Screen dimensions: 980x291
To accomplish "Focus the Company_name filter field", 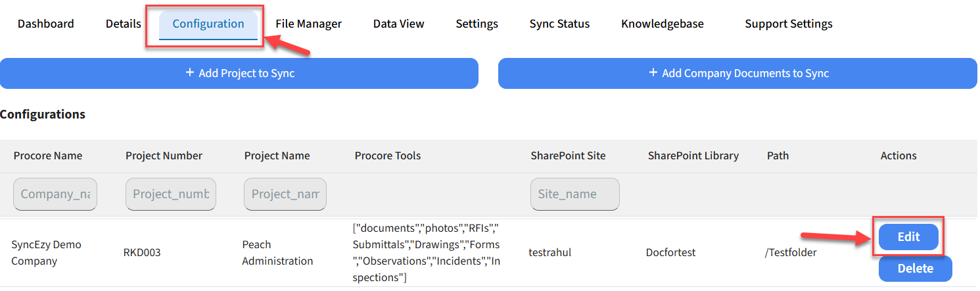I will (55, 194).
